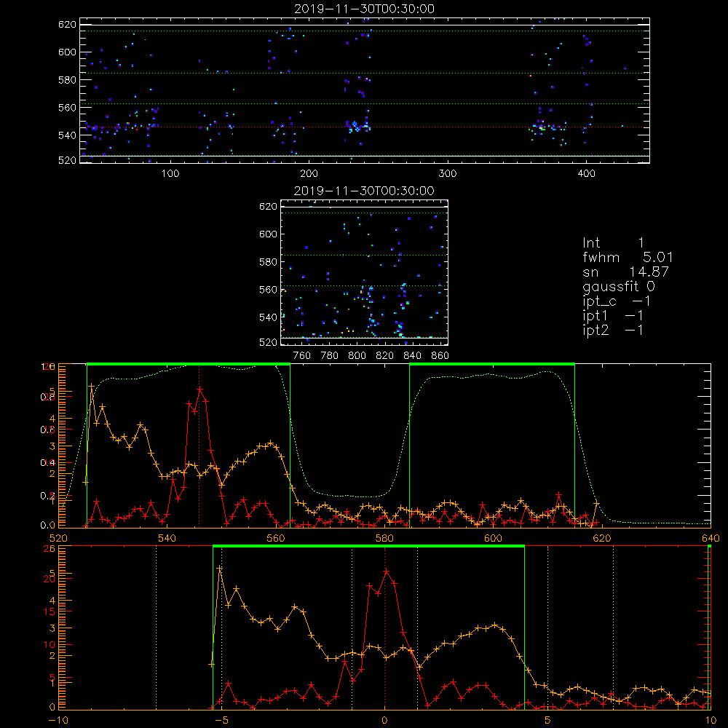Viewport: 728px width, 728px height.
Task: Click x-axis label 560 of upper profile plot
Action: tap(276, 538)
